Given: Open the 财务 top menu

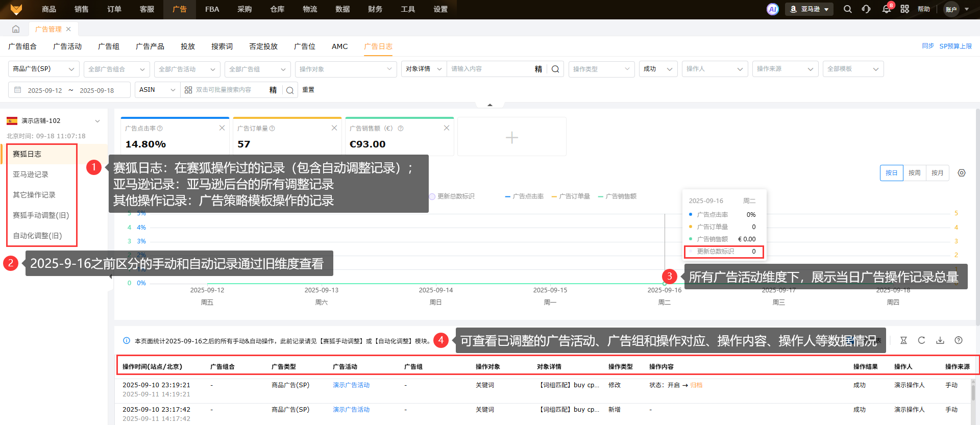Looking at the screenshot, I should (375, 9).
